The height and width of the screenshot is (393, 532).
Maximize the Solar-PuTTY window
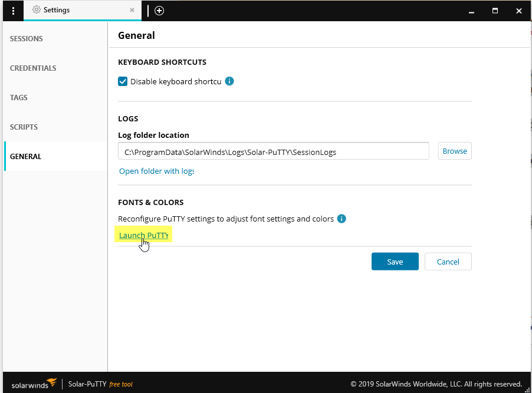point(495,11)
